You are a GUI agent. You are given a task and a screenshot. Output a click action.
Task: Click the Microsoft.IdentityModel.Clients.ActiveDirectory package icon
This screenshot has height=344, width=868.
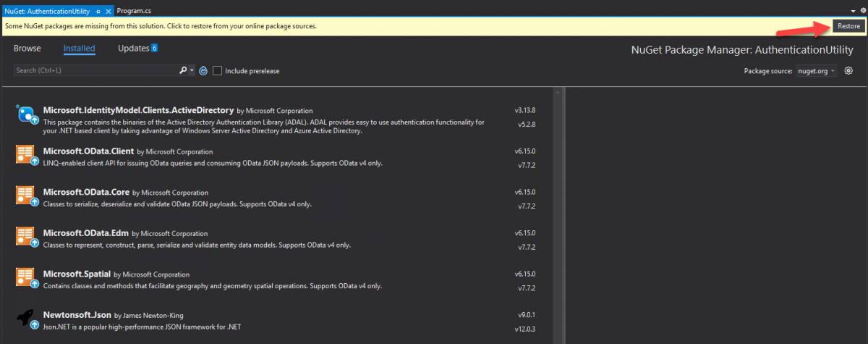25,114
